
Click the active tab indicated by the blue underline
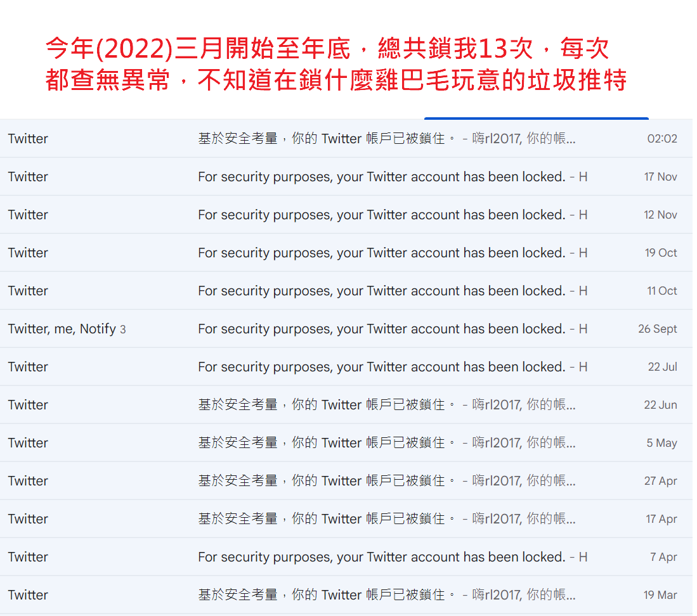[x=537, y=118]
